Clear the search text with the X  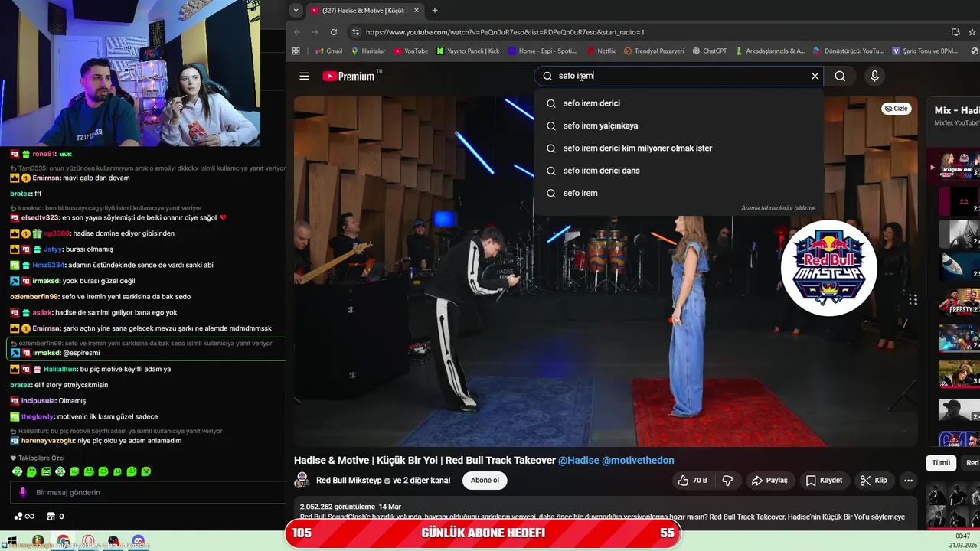point(815,76)
